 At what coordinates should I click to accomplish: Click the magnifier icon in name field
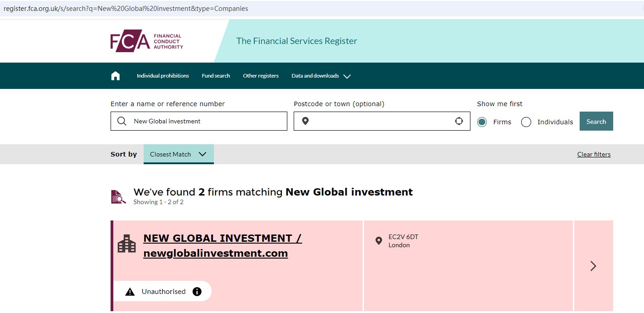[122, 121]
